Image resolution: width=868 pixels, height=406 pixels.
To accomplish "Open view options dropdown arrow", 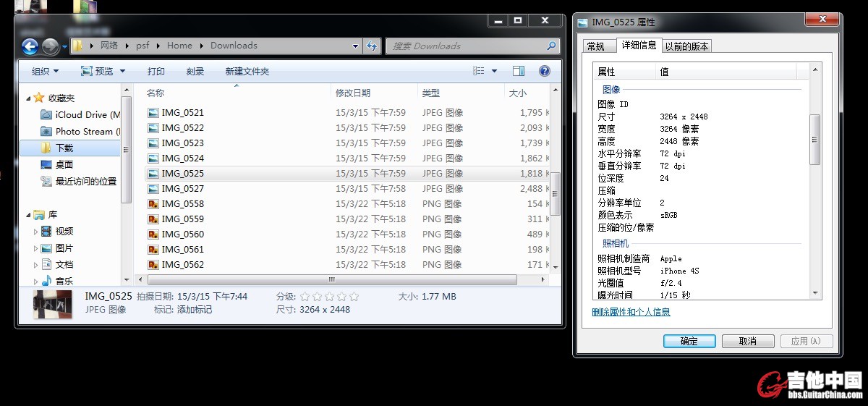I will pyautogui.click(x=495, y=71).
